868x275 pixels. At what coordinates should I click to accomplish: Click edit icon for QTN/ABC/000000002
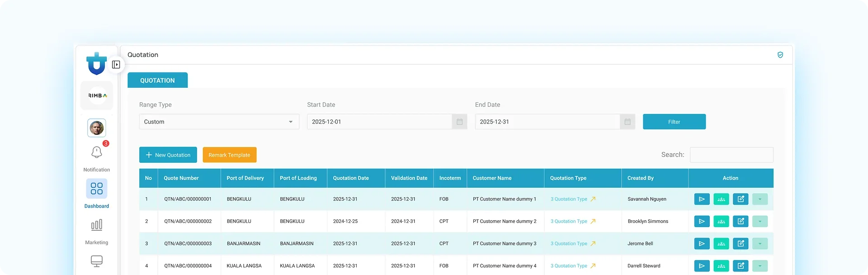click(x=741, y=221)
